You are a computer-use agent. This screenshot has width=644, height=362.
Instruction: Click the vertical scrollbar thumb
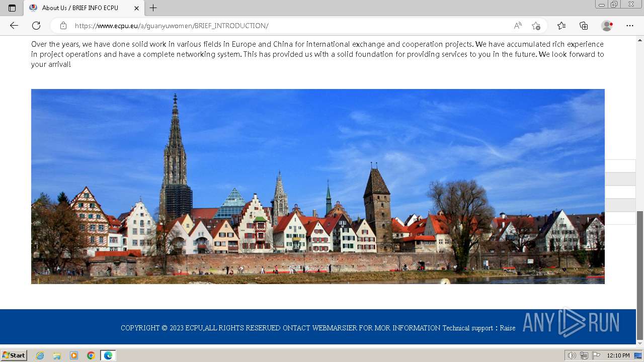pyautogui.click(x=640, y=275)
